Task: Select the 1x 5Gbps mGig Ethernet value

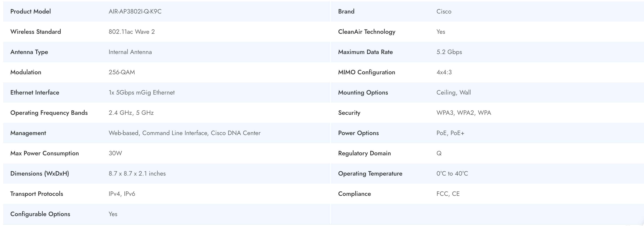Action: pyautogui.click(x=141, y=93)
